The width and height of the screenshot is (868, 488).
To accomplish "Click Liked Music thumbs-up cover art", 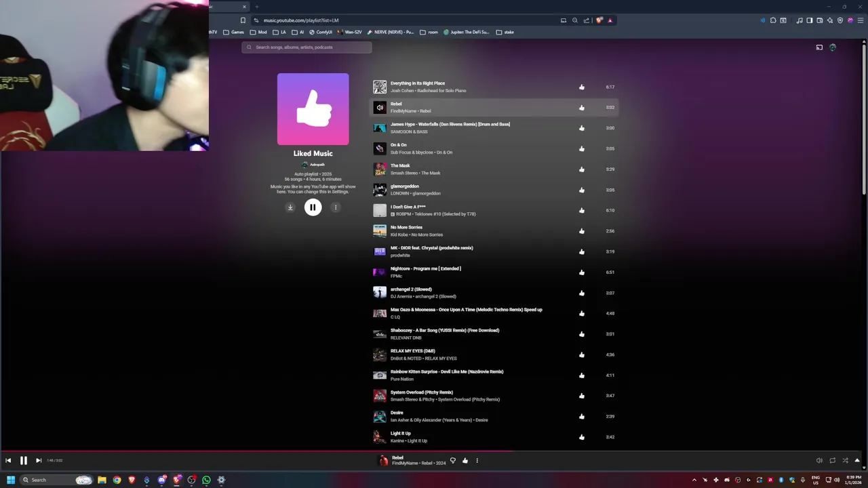I will click(313, 109).
